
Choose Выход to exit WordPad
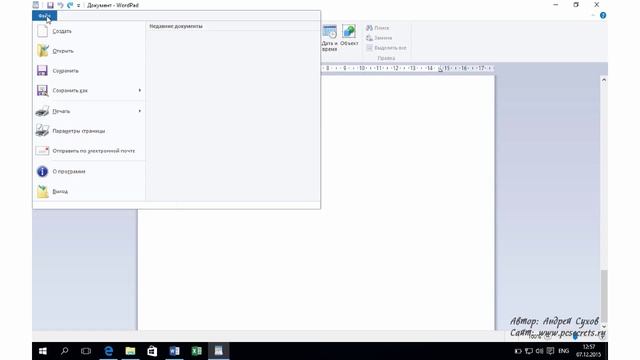click(89, 191)
